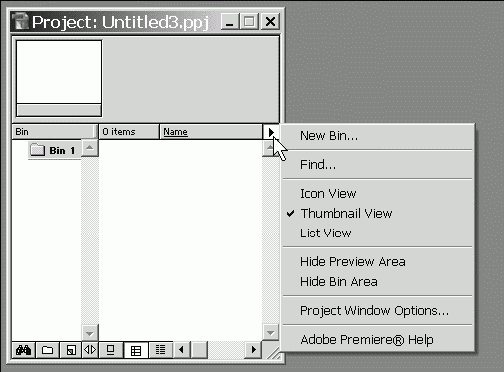Click the binoculars Find icon

(x=23, y=350)
